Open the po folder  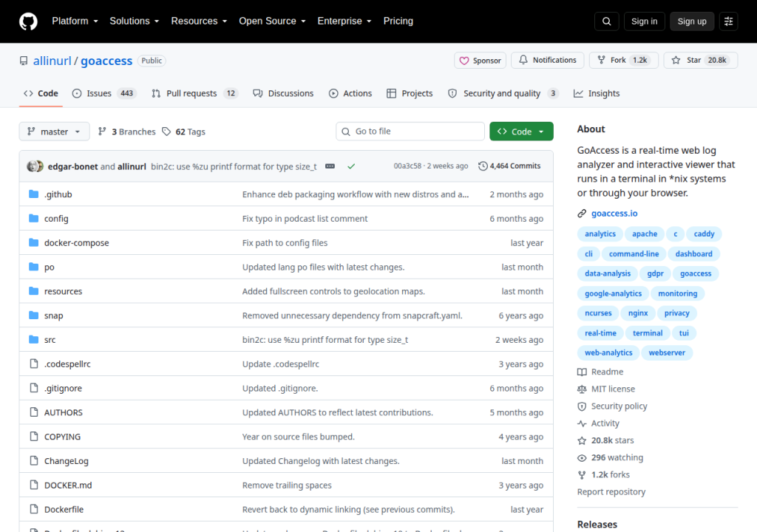tap(50, 267)
